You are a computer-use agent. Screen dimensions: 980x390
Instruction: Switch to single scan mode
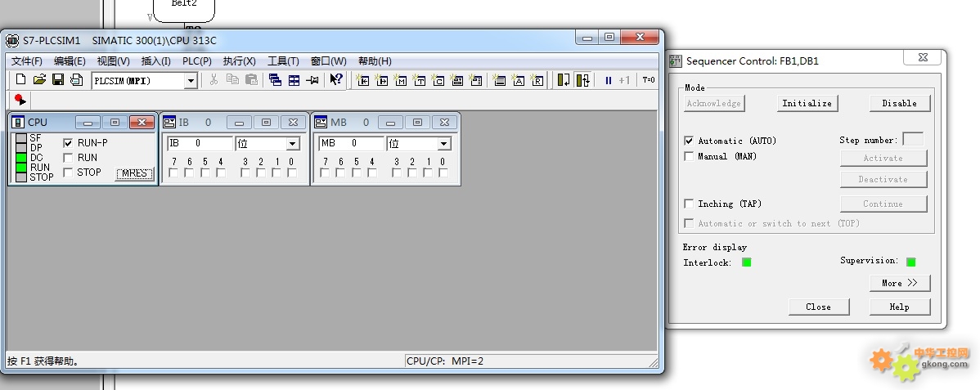(x=564, y=80)
